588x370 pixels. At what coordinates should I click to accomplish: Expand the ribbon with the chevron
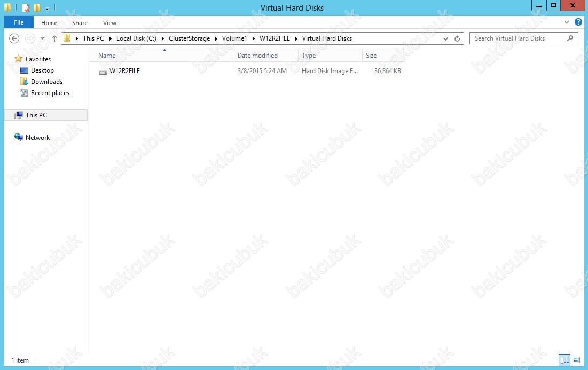click(566, 22)
